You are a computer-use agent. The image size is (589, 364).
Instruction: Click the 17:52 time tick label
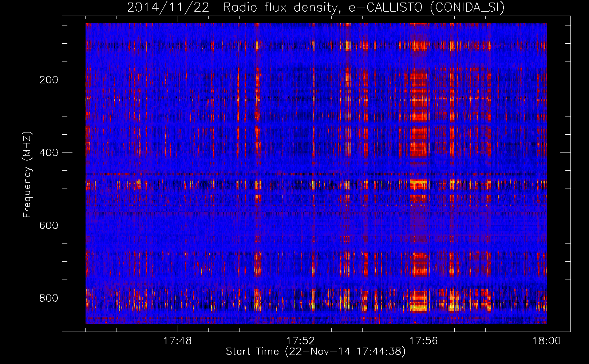click(x=301, y=341)
